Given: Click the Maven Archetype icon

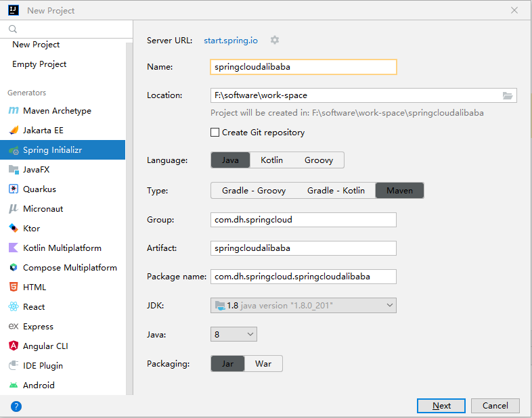Looking at the screenshot, I should click(x=14, y=110).
